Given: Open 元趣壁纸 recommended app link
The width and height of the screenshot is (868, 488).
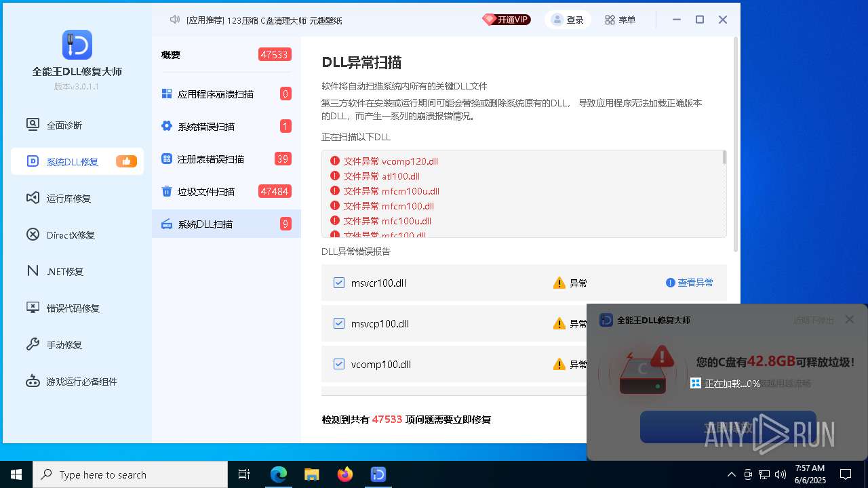Looking at the screenshot, I should 326,20.
